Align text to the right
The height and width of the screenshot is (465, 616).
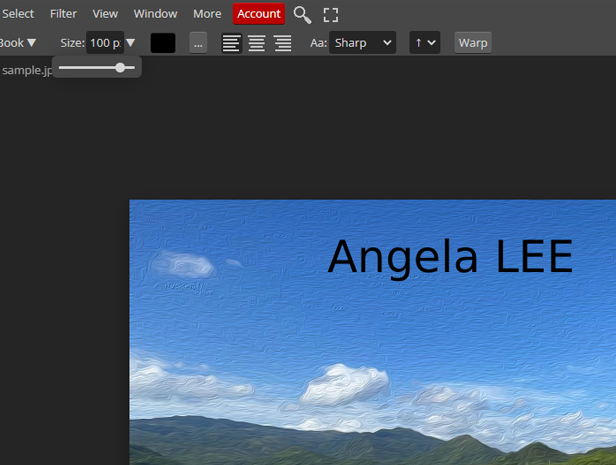pyautogui.click(x=283, y=43)
